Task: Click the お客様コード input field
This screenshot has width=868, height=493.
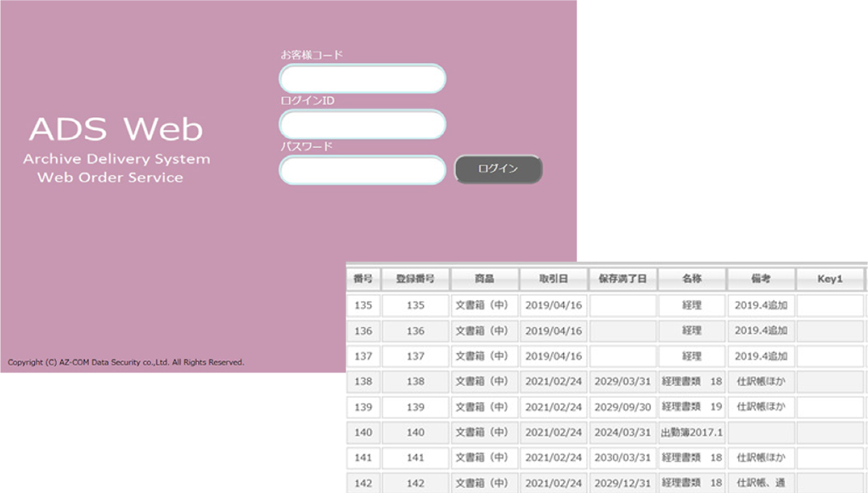Action: 363,79
